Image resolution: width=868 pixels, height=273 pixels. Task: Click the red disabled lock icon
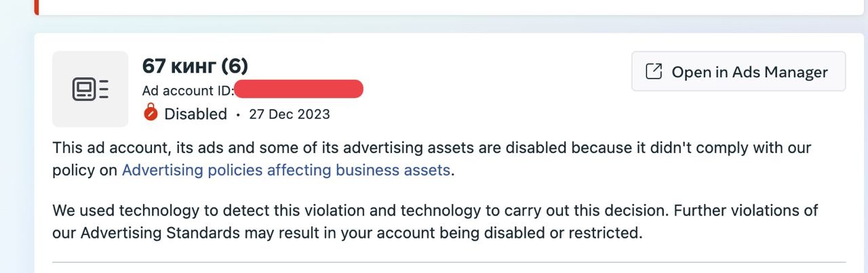click(151, 113)
